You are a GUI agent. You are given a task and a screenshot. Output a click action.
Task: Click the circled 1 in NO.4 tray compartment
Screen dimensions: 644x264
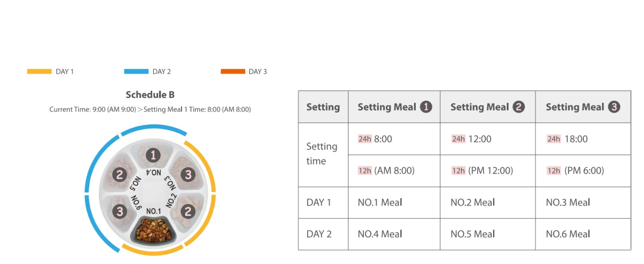(153, 155)
